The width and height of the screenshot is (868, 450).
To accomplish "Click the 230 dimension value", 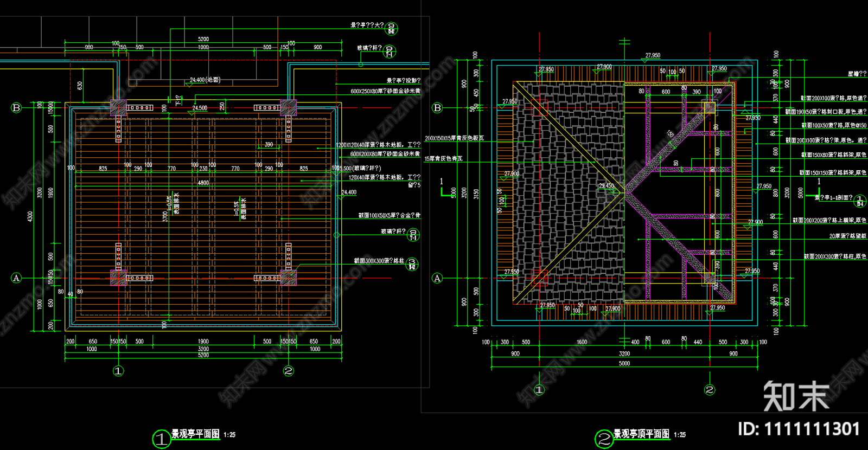I will tap(203, 169).
